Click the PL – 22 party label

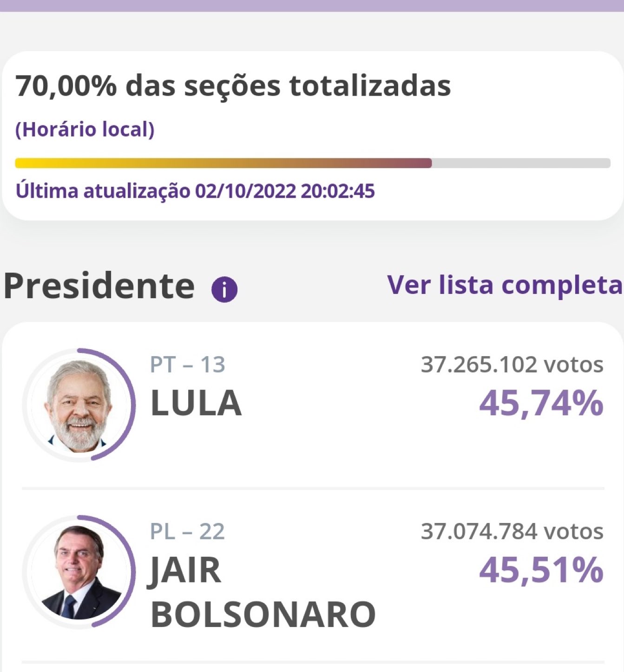tap(187, 532)
